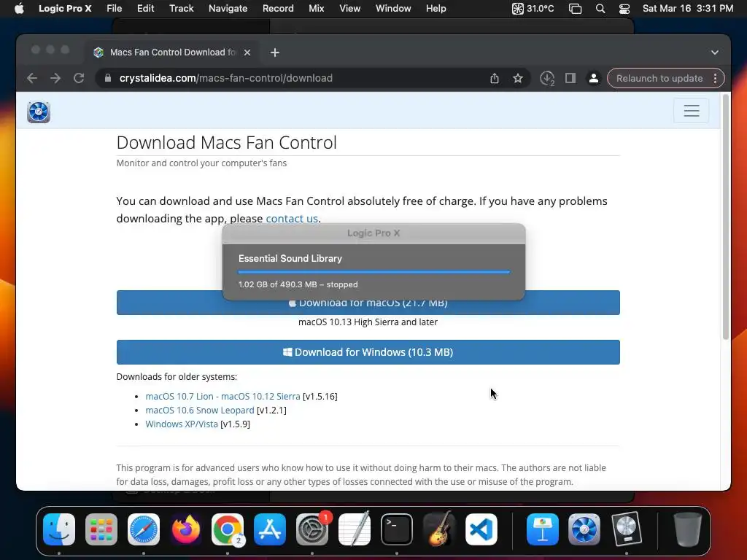The height and width of the screenshot is (560, 747).
Task: Click the date and time in menu bar
Action: tap(687, 9)
